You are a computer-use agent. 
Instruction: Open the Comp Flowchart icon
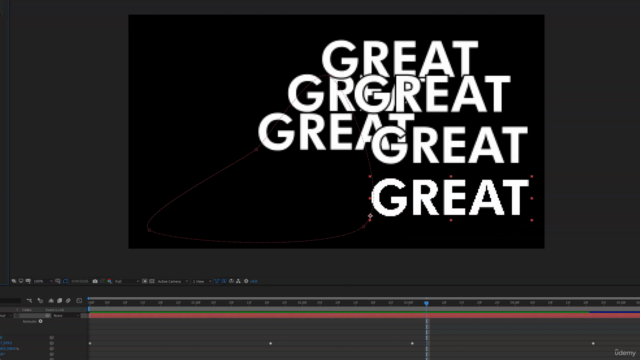coord(238,281)
